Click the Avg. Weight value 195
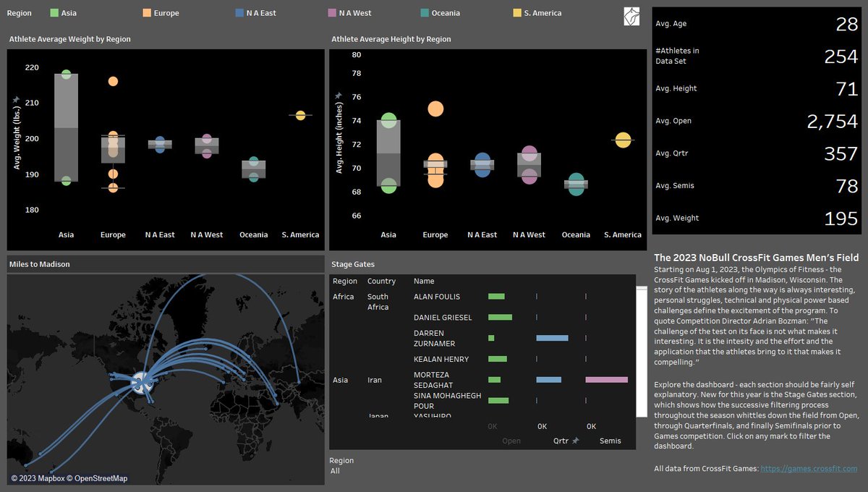868x492 pixels. click(841, 219)
